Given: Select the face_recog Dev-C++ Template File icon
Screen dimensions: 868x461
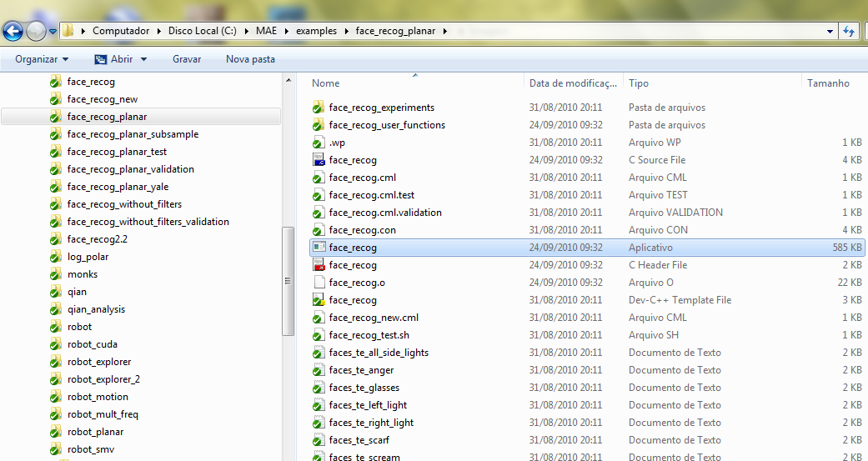Looking at the screenshot, I should 319,300.
